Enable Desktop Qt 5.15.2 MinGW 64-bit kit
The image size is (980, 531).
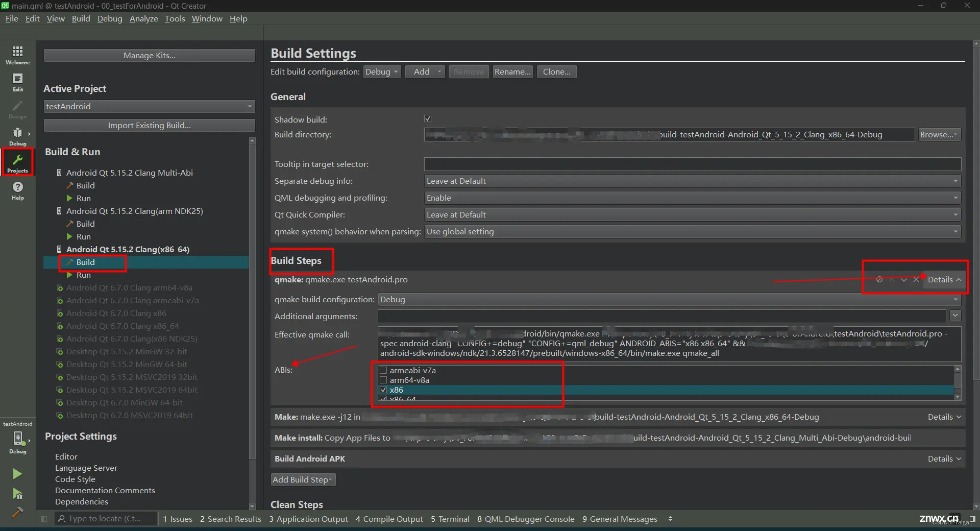click(x=60, y=365)
